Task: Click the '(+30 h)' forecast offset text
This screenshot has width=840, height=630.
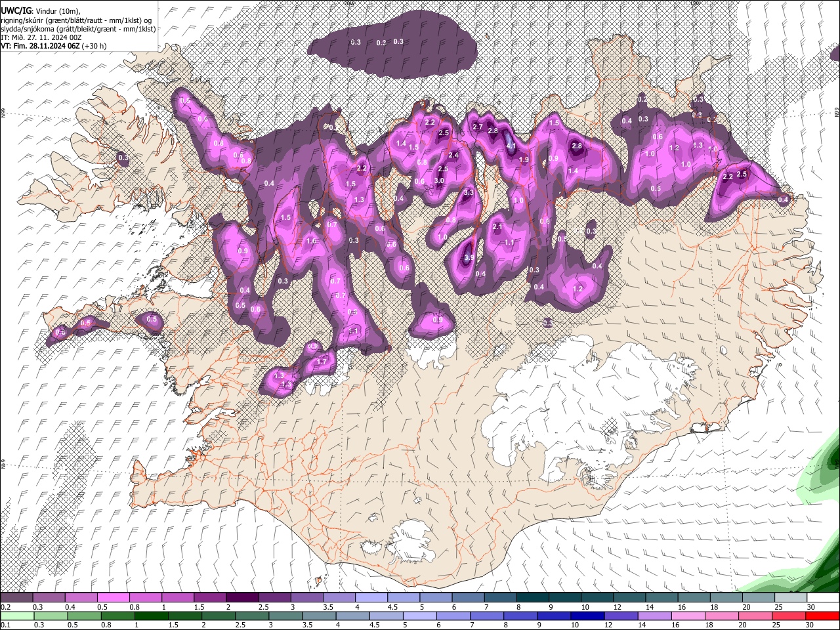Action: pyautogui.click(x=94, y=46)
